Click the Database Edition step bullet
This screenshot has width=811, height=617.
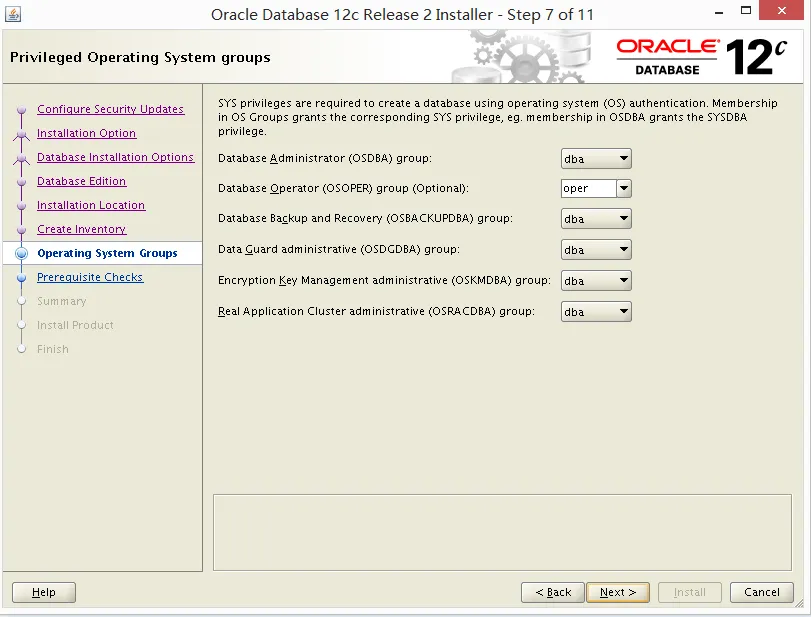pos(21,182)
